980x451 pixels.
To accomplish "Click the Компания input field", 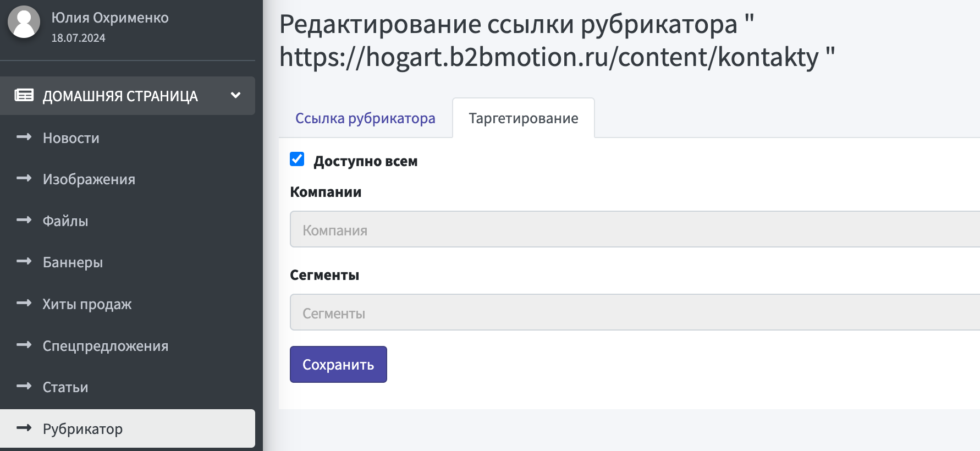I will pyautogui.click(x=635, y=229).
